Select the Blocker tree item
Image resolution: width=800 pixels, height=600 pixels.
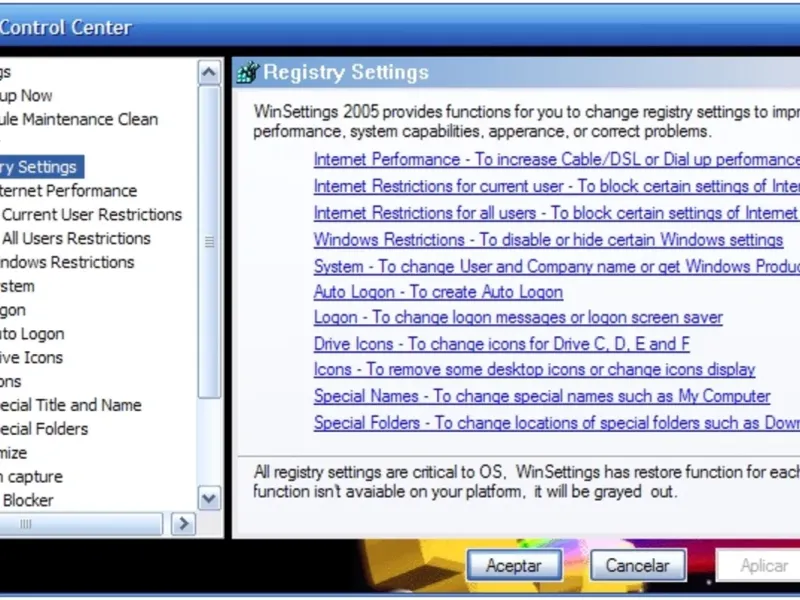point(27,501)
